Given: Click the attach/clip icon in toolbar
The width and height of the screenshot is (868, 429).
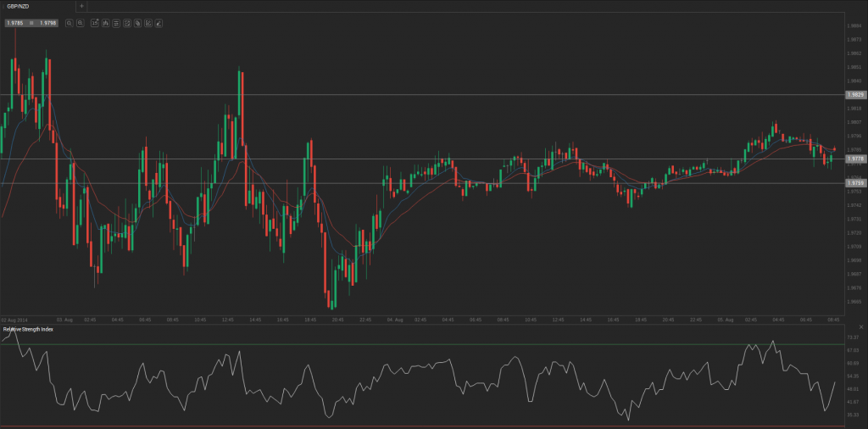Looking at the screenshot, I should click(137, 23).
